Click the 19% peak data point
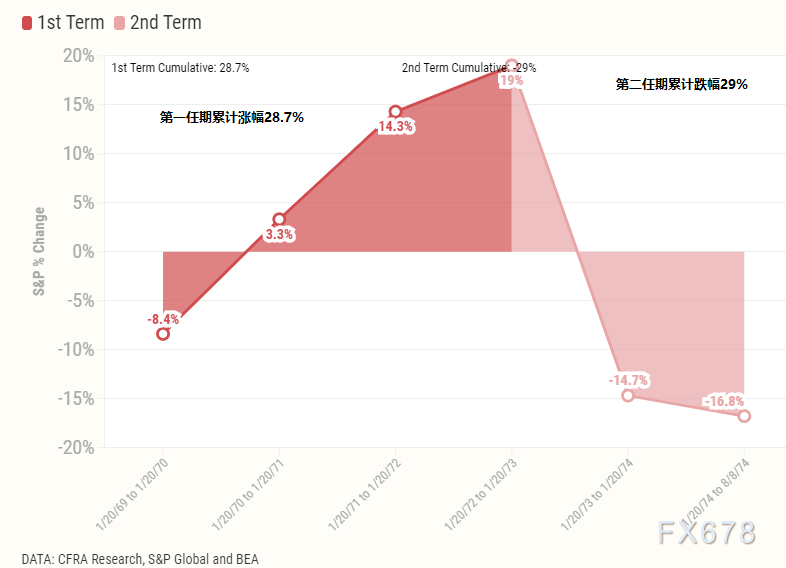 [x=511, y=65]
